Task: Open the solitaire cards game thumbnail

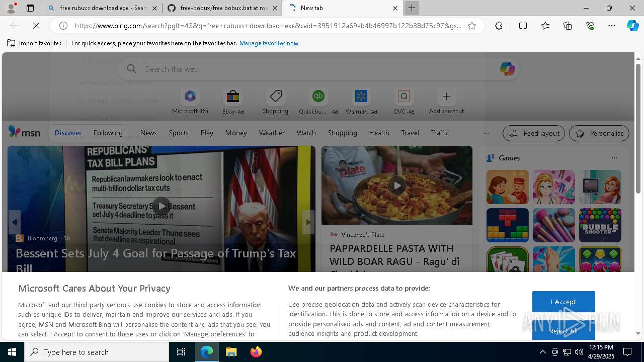Action: [x=508, y=259]
